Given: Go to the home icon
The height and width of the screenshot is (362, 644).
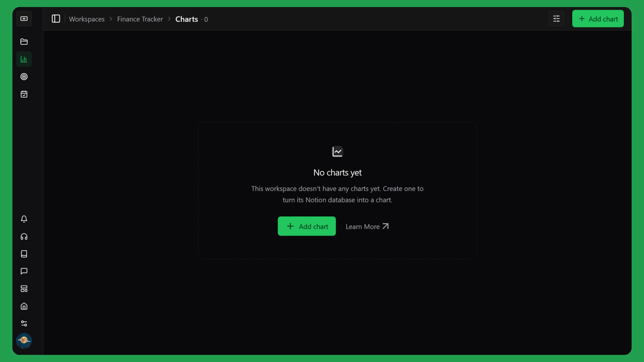Looking at the screenshot, I should pyautogui.click(x=24, y=306).
